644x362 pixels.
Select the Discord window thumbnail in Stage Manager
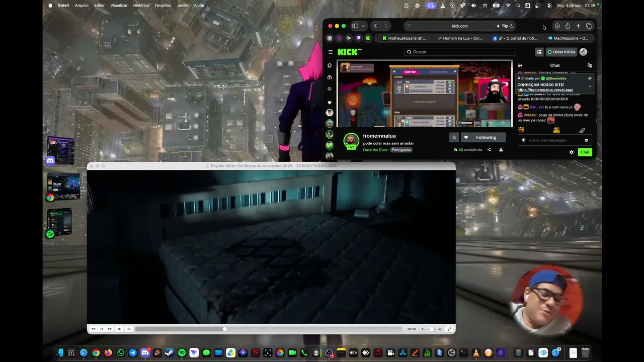click(x=61, y=151)
